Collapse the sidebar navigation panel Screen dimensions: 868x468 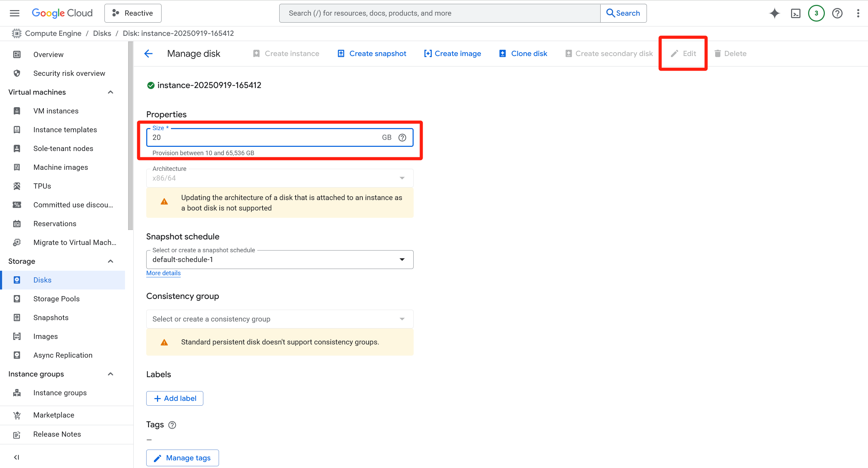pyautogui.click(x=16, y=457)
